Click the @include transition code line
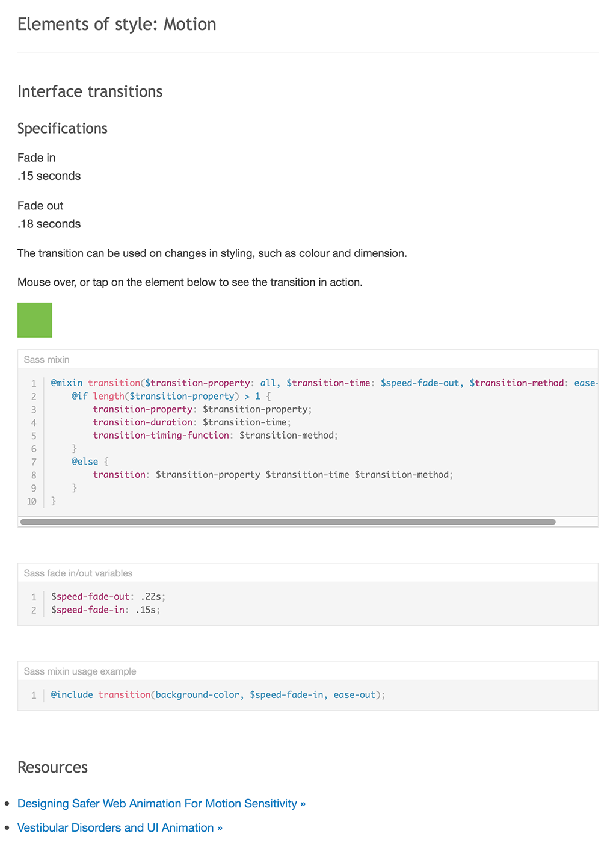Screen dimensions: 616x849 tap(218, 694)
